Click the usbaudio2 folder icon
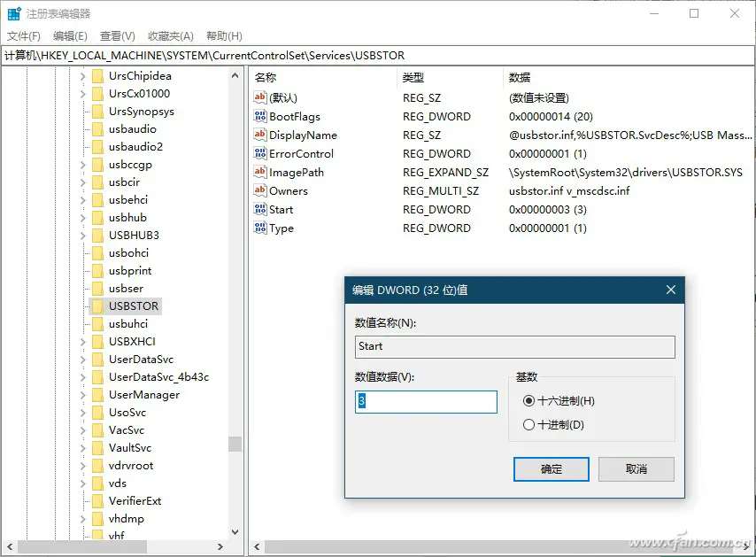Screen dimensions: 756x557 [x=97, y=147]
